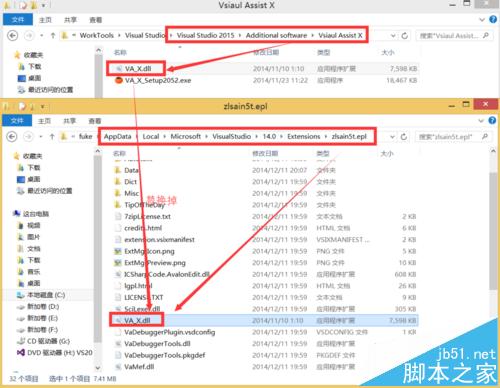Image resolution: width=500 pixels, height=388 pixels.
Task: Click Visual Studio 2015 breadcrumb segment
Action: [205, 35]
